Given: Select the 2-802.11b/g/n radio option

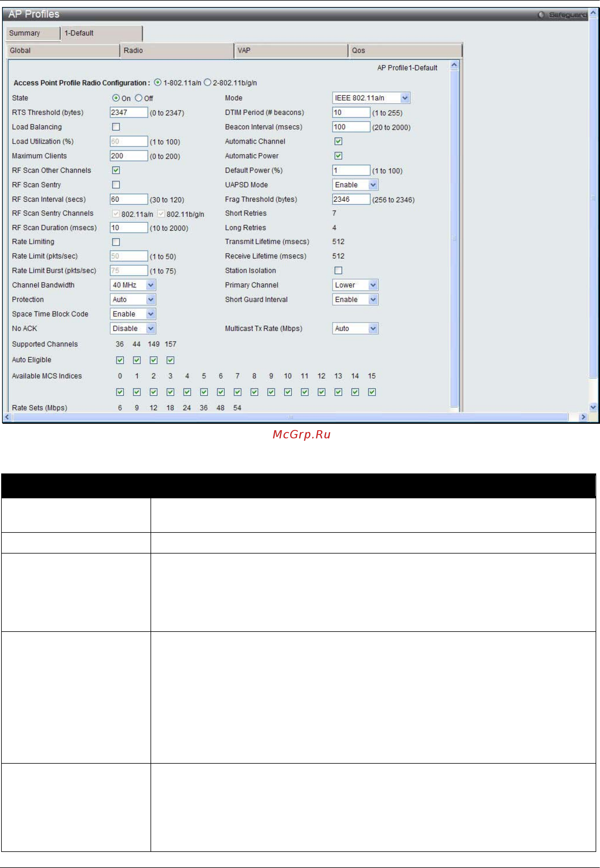Looking at the screenshot, I should pos(208,82).
